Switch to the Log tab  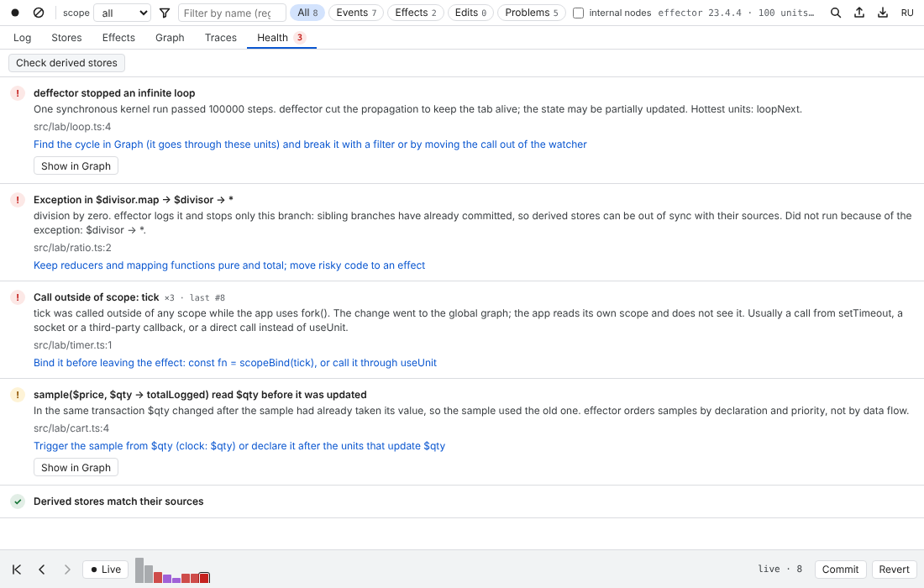click(23, 38)
